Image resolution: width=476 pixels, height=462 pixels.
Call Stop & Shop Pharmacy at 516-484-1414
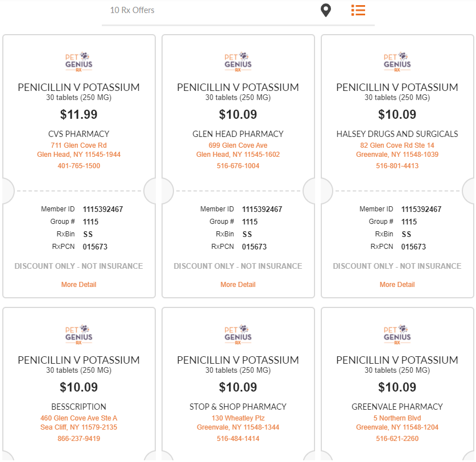[x=238, y=439]
